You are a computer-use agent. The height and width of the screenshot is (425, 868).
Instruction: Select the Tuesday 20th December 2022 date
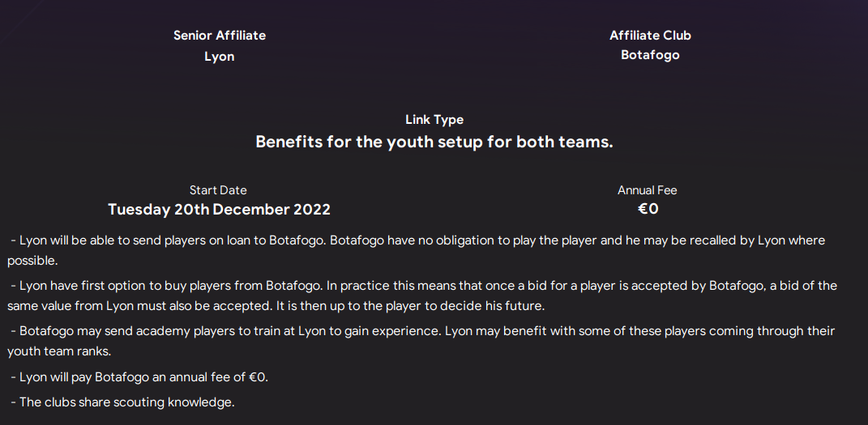coord(219,210)
